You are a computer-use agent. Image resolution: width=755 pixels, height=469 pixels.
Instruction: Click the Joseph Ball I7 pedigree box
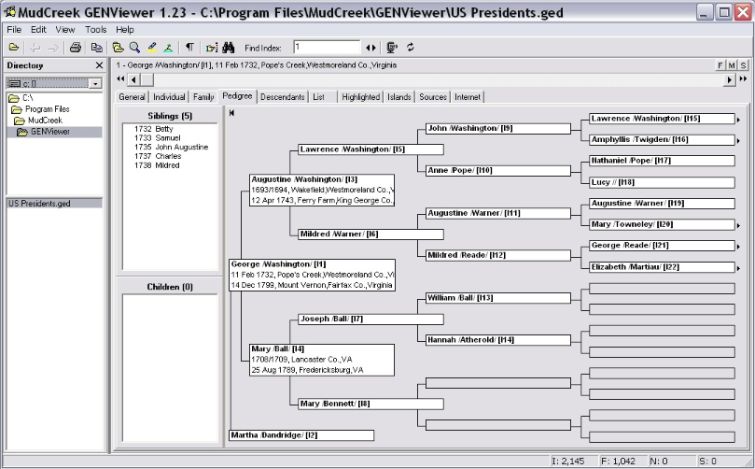pos(371,319)
